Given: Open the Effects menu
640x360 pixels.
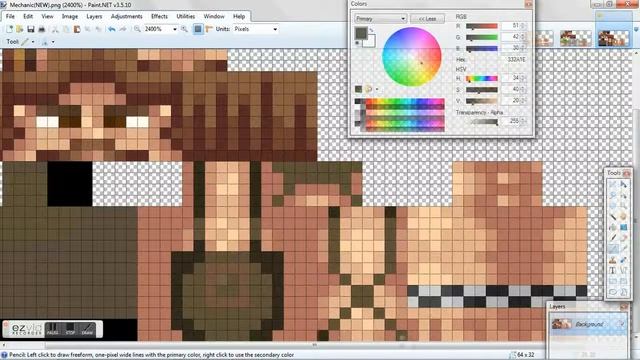Looking at the screenshot, I should click(159, 16).
